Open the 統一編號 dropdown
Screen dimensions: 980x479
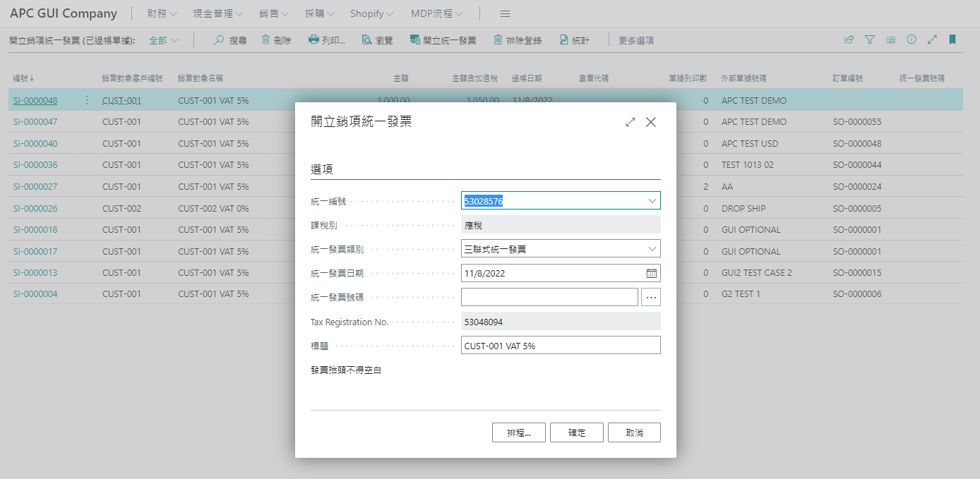(x=652, y=201)
